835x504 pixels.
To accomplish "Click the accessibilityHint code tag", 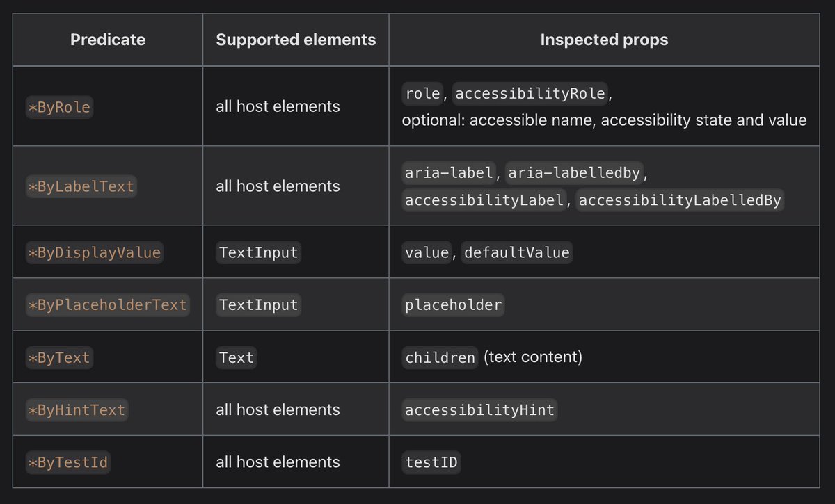I will click(479, 410).
